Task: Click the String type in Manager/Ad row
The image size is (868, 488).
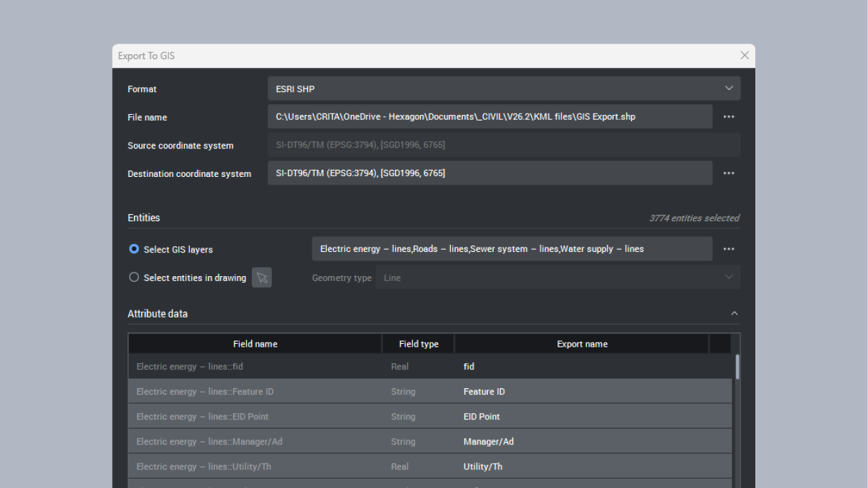Action: [x=403, y=442]
